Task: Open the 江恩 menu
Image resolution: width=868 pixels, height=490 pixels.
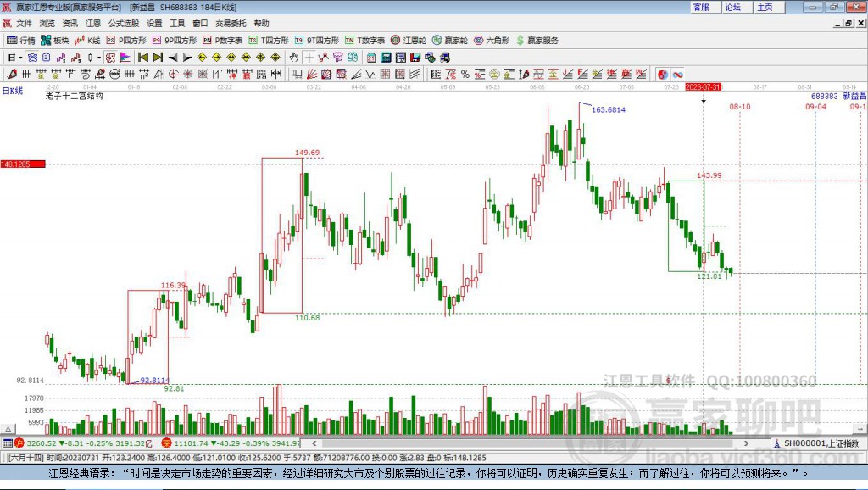Action: tap(93, 23)
